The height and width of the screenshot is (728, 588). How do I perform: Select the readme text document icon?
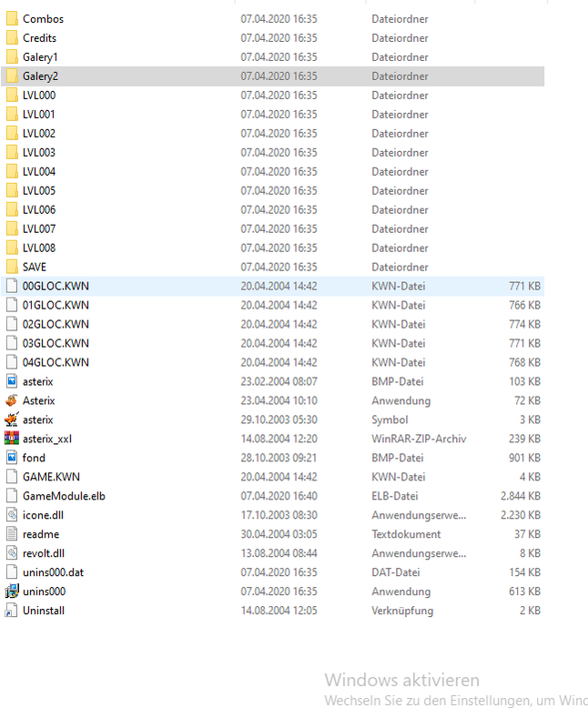pyautogui.click(x=12, y=534)
